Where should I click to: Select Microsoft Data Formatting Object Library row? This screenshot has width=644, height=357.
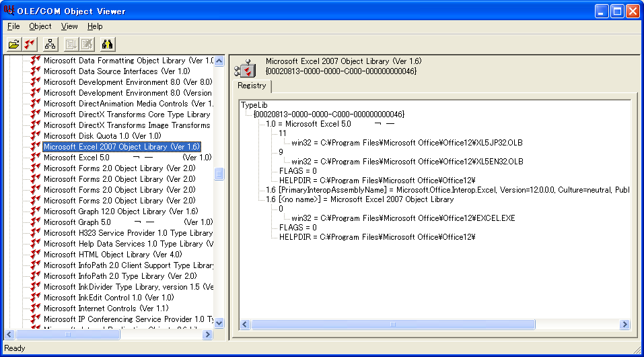129,61
